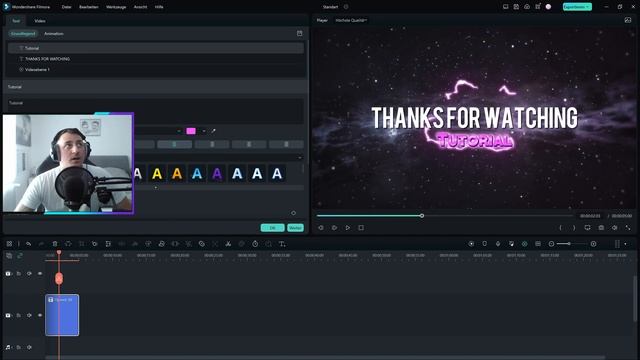Screen dimensions: 640x360
Task: Mute the top video track
Action: point(29,273)
